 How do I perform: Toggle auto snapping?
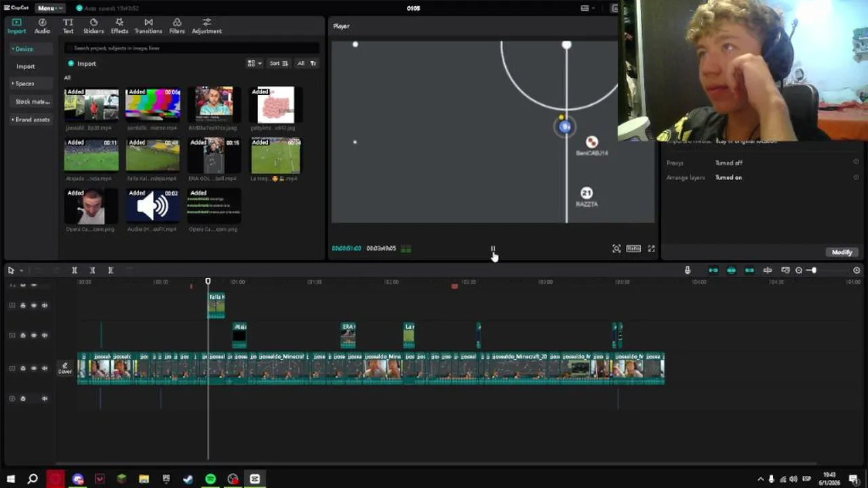732,270
